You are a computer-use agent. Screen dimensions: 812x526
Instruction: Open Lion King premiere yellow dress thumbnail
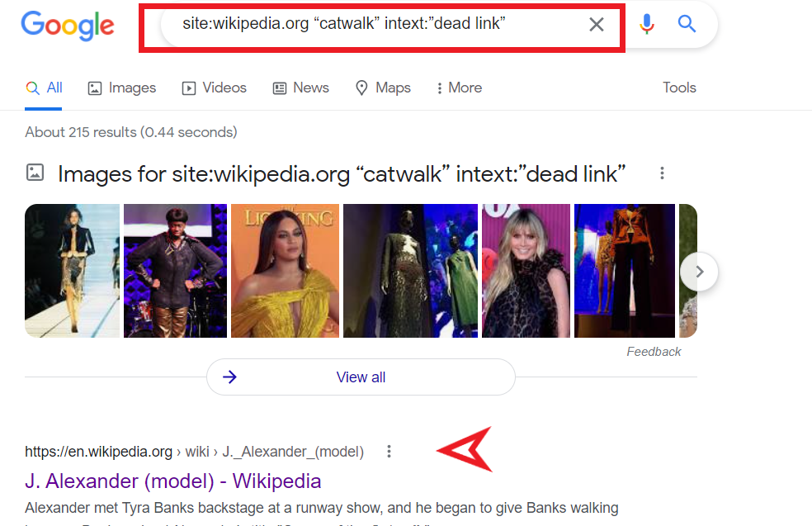pyautogui.click(x=285, y=271)
